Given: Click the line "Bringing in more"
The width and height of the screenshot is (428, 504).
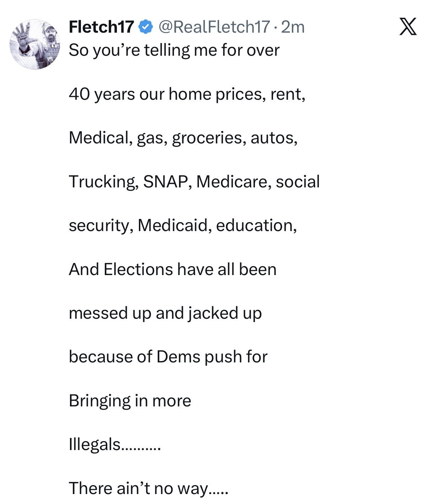Looking at the screenshot, I should click(130, 401).
